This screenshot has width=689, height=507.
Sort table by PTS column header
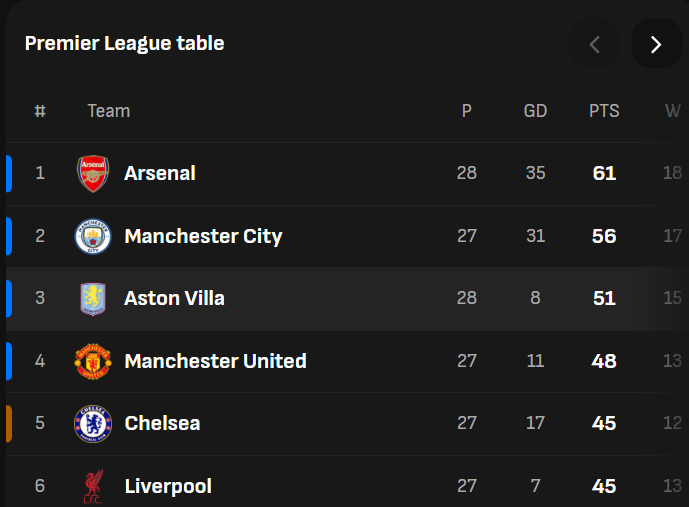click(604, 111)
